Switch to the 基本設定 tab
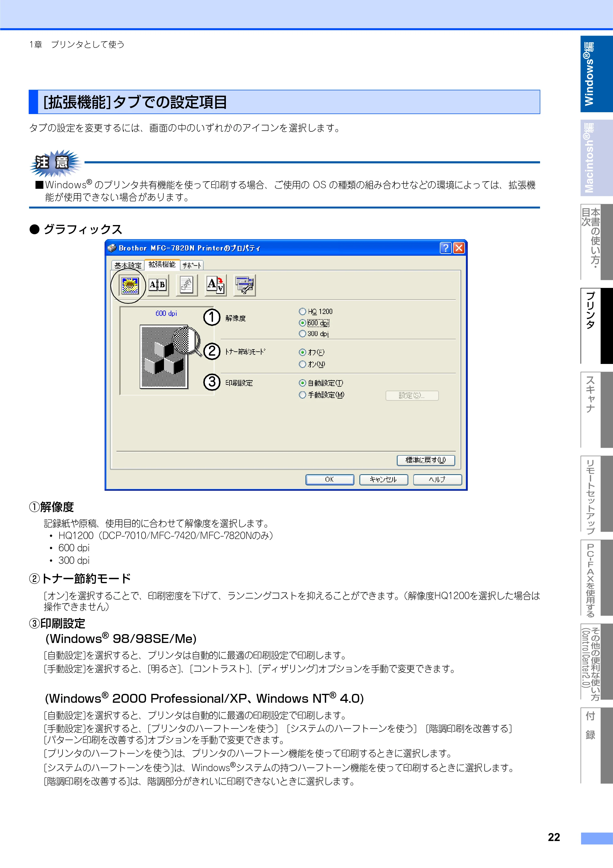Image resolution: width=613 pixels, height=868 pixels. coord(128,266)
